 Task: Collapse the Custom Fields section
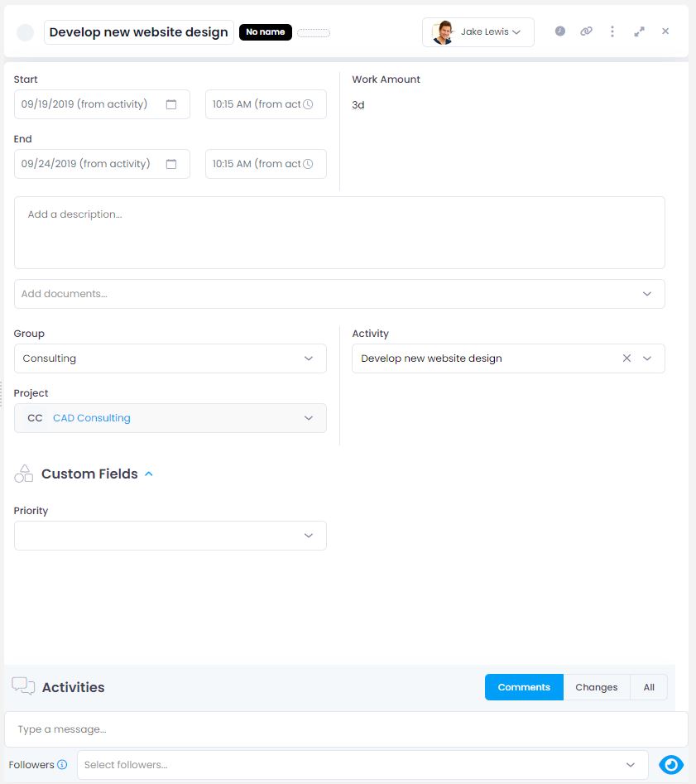click(x=148, y=474)
